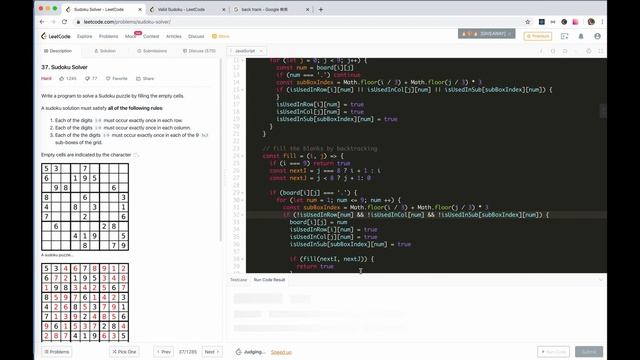640x360 pixels.
Task: Open a new browser tab with plus
Action: point(320,9)
